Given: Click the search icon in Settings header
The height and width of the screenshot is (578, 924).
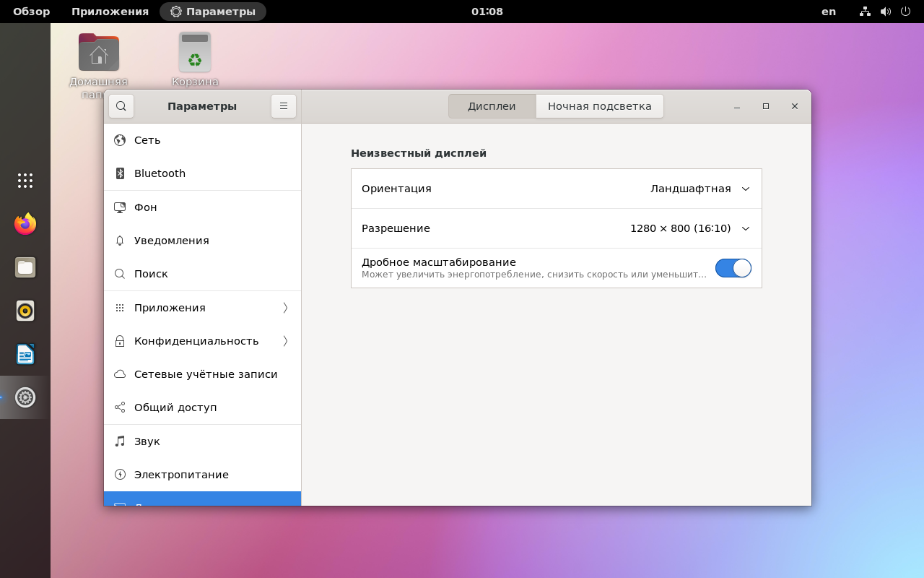Looking at the screenshot, I should point(121,106).
